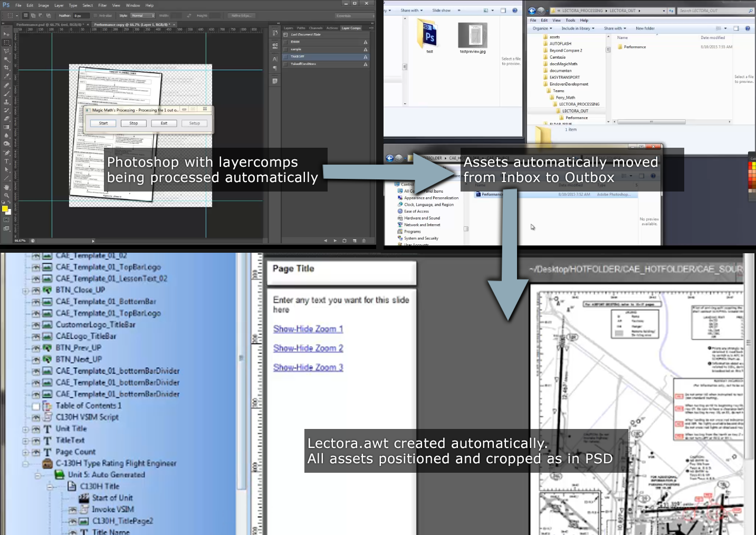
Task: Switch to the Channels panel tab
Action: click(x=315, y=28)
